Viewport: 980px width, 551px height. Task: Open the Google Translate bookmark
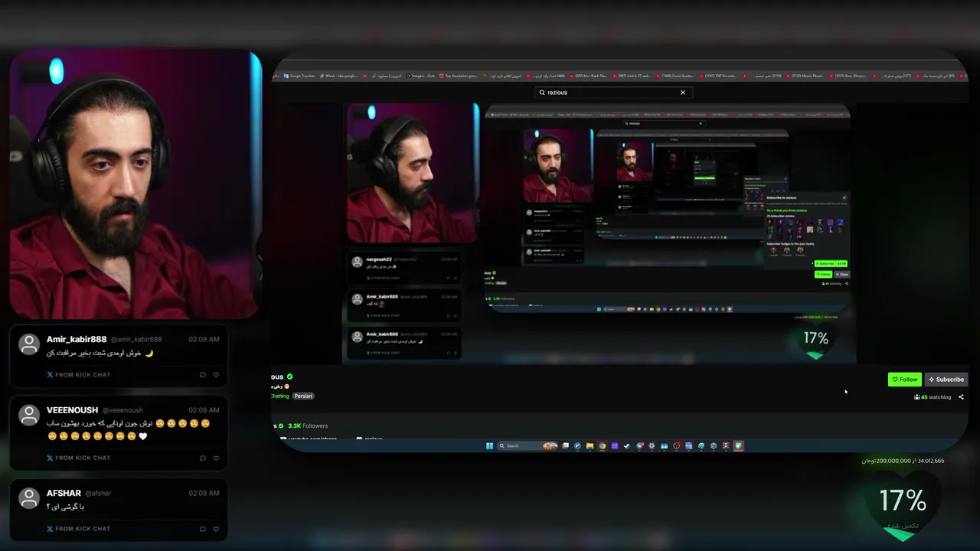(x=300, y=76)
